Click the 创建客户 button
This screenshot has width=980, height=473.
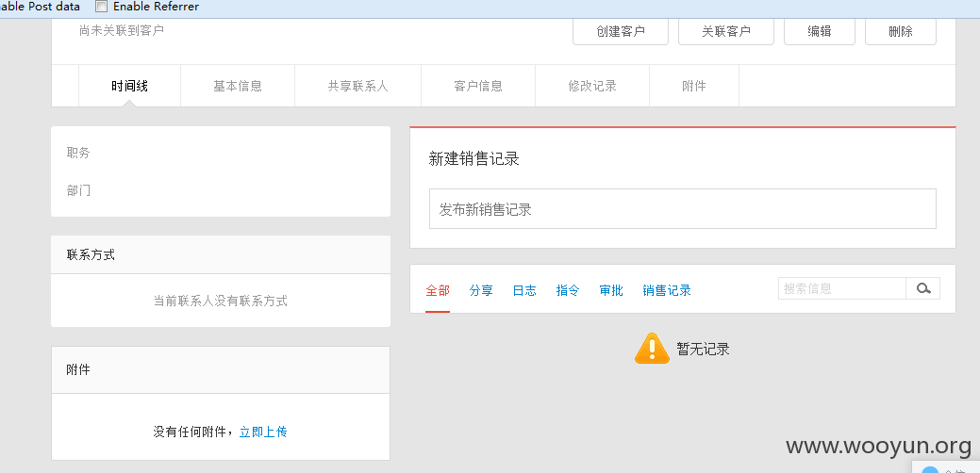pos(621,31)
